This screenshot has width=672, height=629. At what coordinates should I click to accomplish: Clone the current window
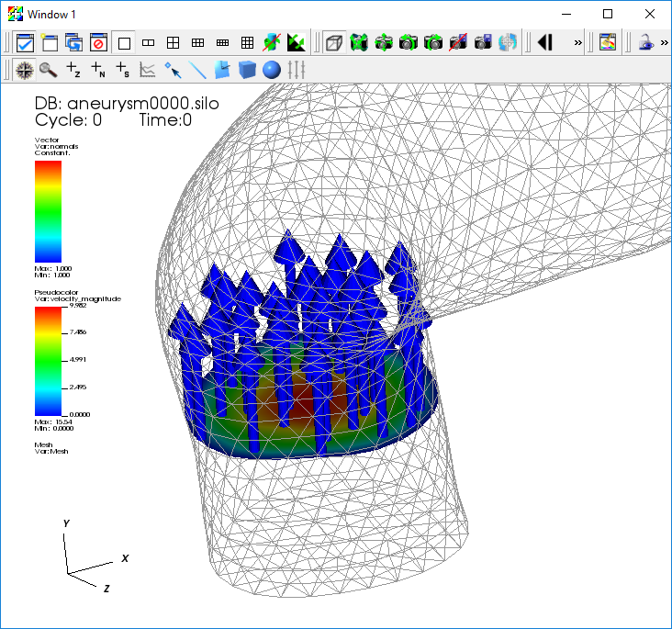coord(74,43)
